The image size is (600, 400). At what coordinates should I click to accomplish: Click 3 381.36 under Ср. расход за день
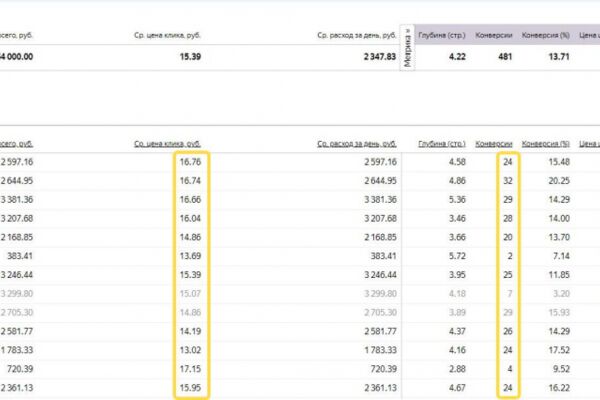(x=380, y=199)
